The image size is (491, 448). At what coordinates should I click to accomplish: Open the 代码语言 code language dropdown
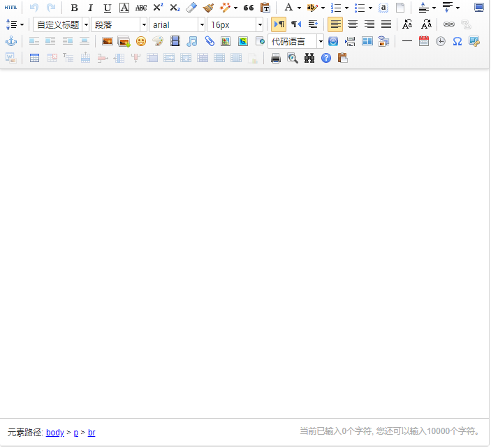pos(296,42)
